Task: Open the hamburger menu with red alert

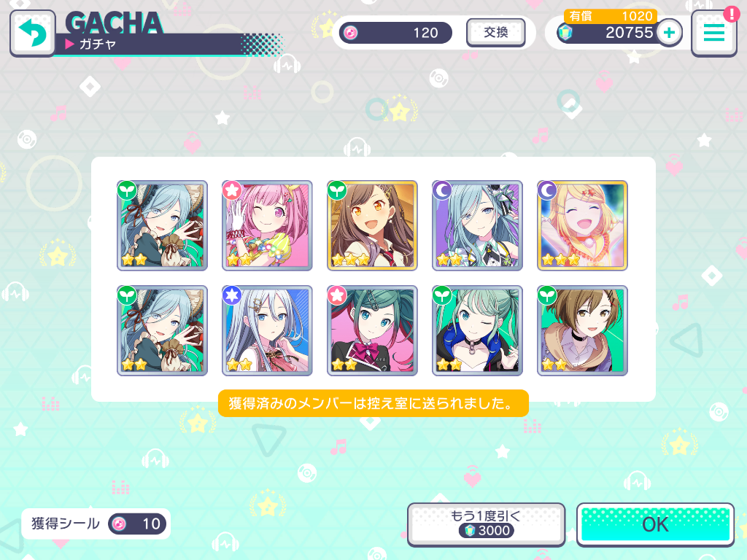Action: coord(714,32)
